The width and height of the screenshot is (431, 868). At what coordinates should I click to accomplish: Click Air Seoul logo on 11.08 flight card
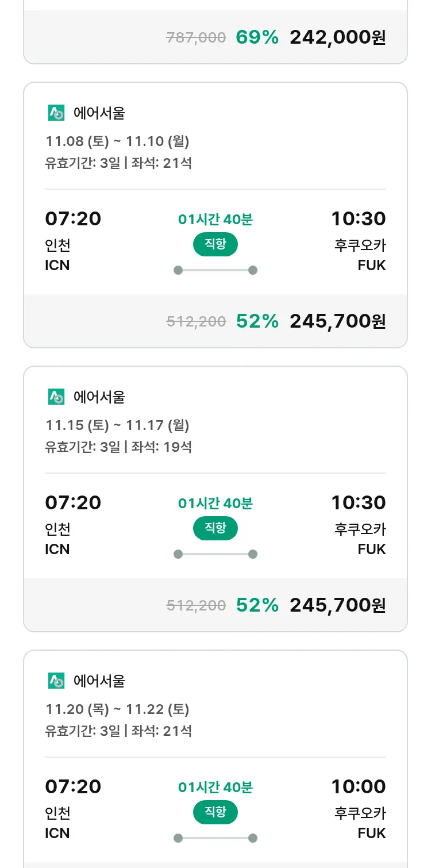56,113
